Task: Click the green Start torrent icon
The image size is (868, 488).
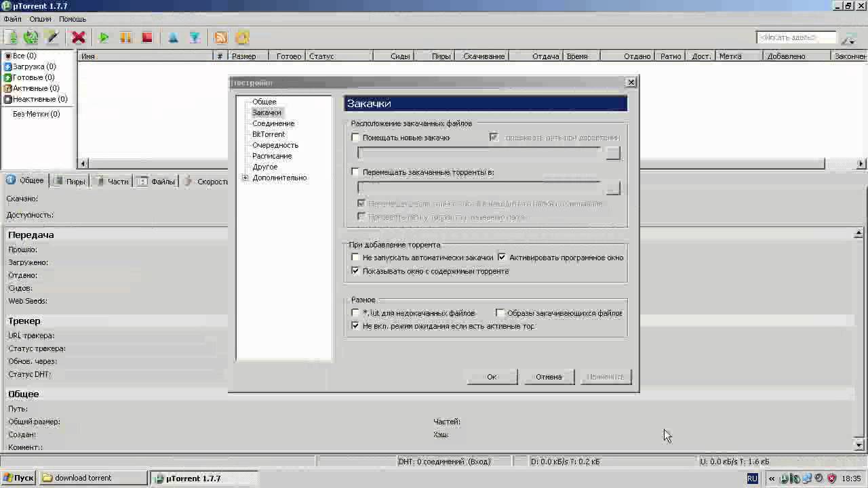Action: coord(104,38)
